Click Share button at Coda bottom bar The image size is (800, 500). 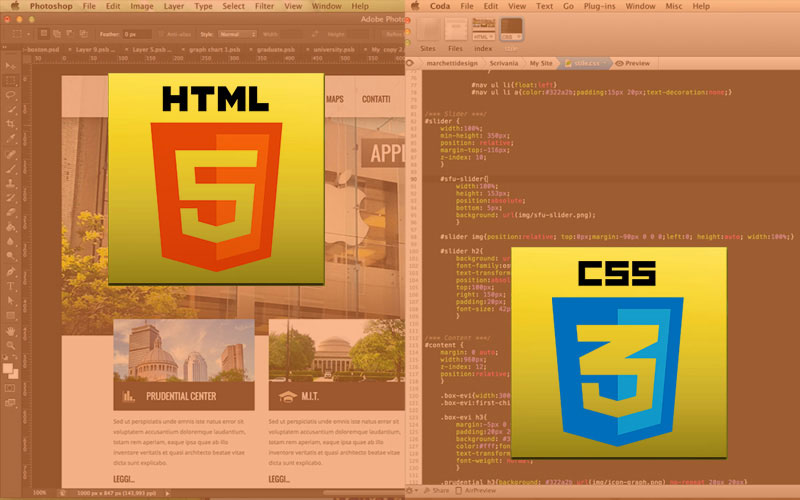click(436, 490)
